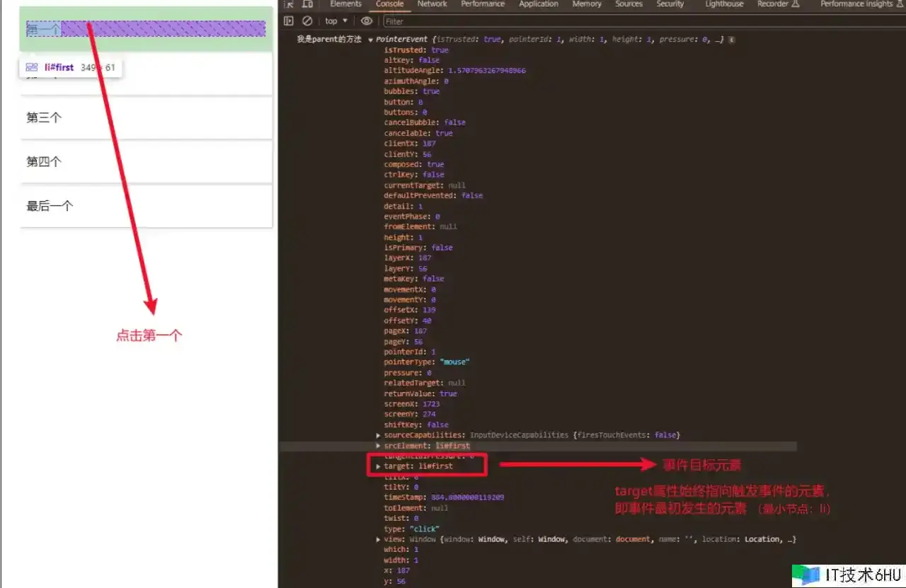This screenshot has width=906, height=588.
Task: Click the eventPhase: 0 property
Action: click(412, 217)
